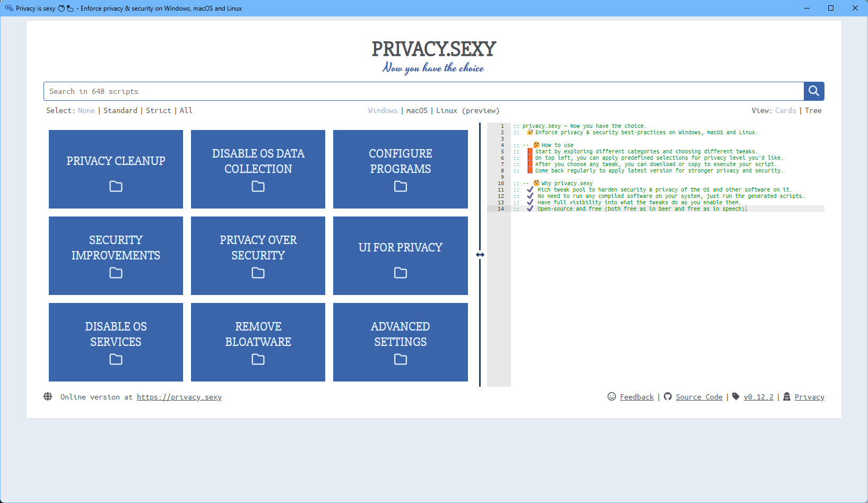Click the privacy incognito icon in footer
The image size is (868, 503).
[x=787, y=396]
